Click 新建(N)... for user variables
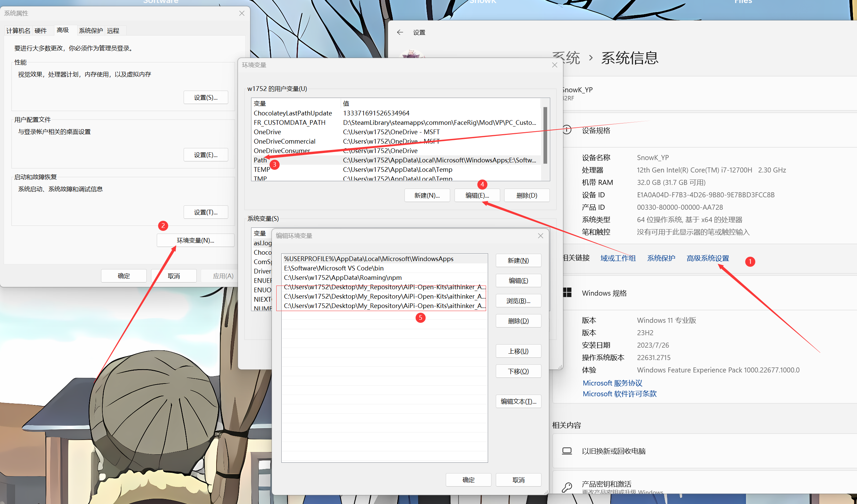This screenshot has height=504, width=857. tap(427, 195)
